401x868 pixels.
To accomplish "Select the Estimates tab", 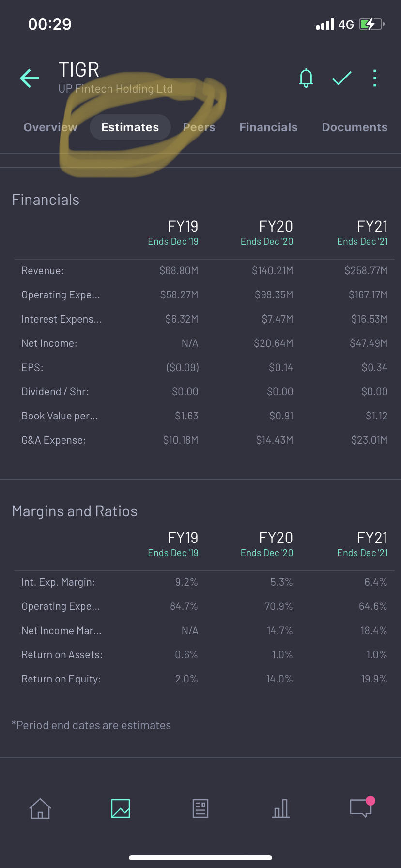I will pos(130,127).
